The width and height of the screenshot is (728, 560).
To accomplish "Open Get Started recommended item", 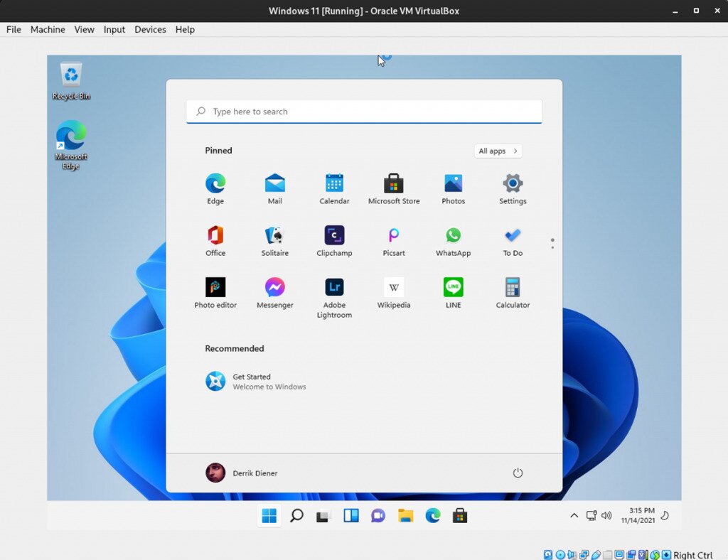I will click(x=256, y=382).
